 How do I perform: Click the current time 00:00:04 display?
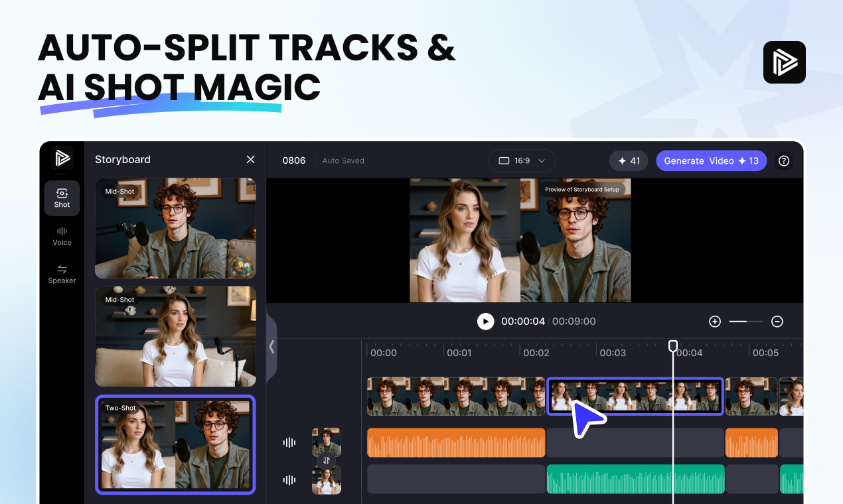coord(523,321)
